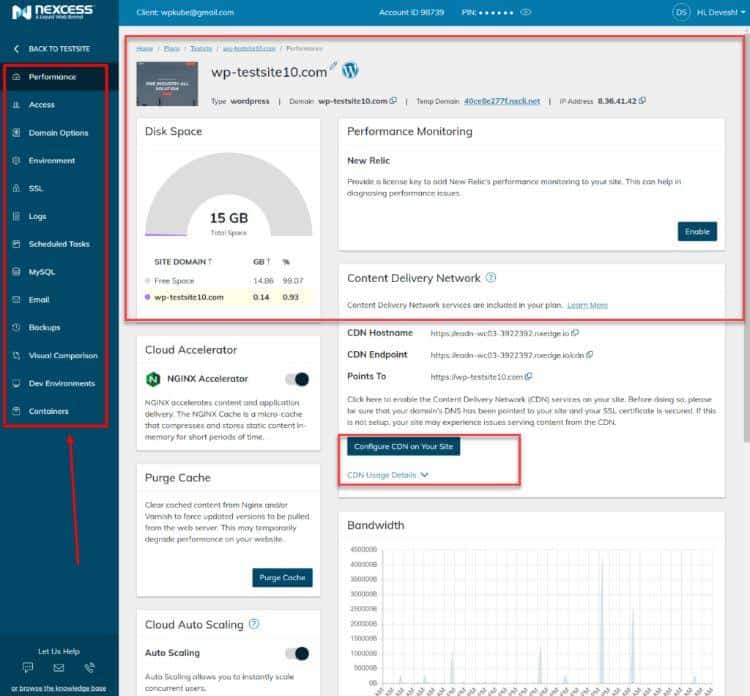Toggle the NGINX Accelerator switch
The width and height of the screenshot is (750, 696).
coord(297,379)
